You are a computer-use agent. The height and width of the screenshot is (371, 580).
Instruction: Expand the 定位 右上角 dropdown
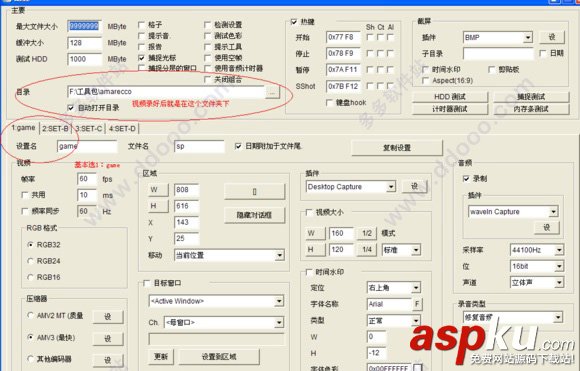click(416, 287)
